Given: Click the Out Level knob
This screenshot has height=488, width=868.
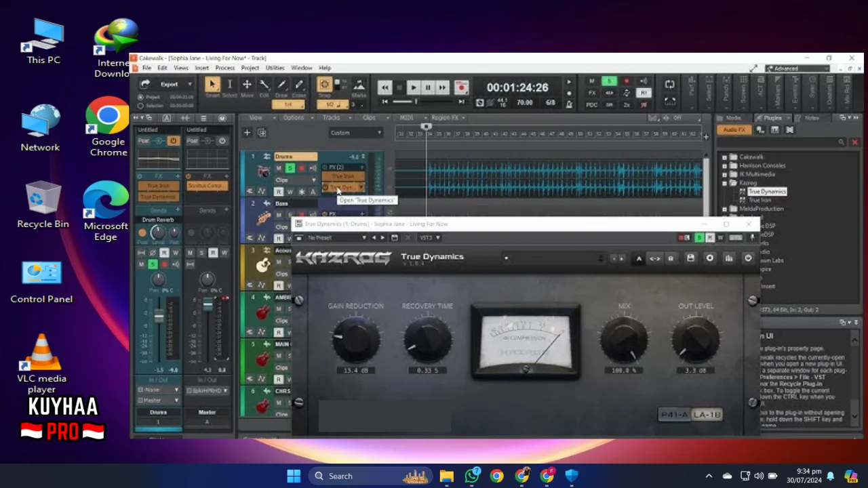Looking at the screenshot, I should click(x=696, y=338).
